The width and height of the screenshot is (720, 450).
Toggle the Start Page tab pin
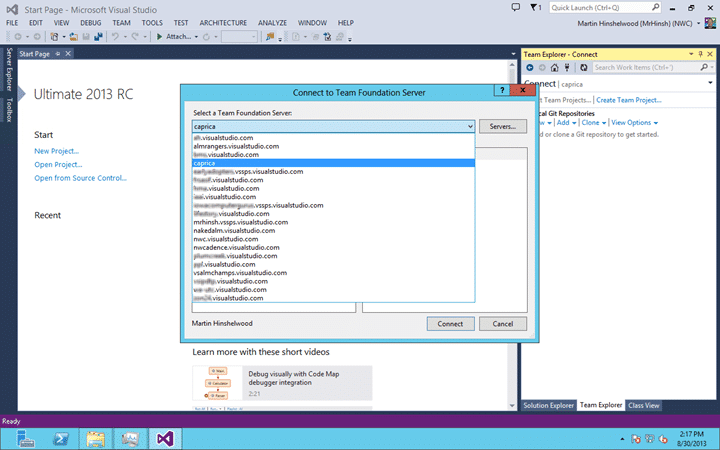pyautogui.click(x=58, y=54)
